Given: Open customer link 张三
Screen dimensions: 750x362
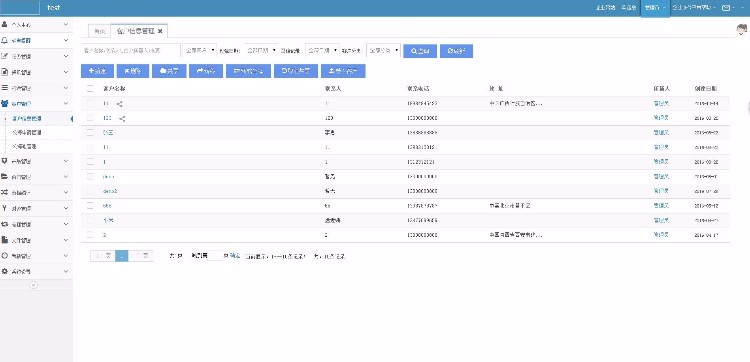Looking at the screenshot, I should click(x=108, y=132).
